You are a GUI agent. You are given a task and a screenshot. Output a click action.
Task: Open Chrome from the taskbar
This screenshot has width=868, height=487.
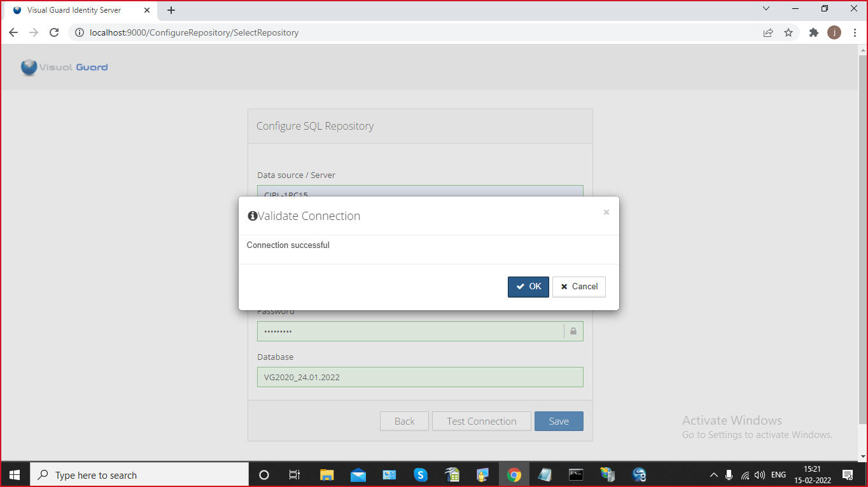coord(514,474)
